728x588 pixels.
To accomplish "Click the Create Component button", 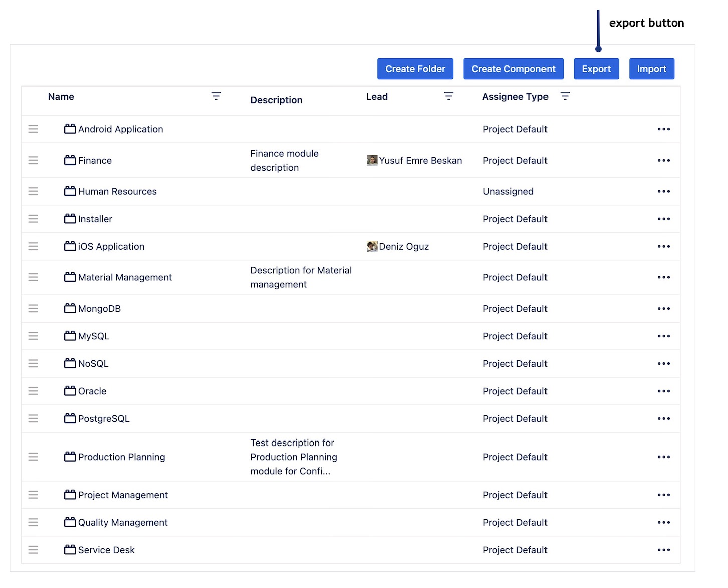I will click(x=513, y=69).
